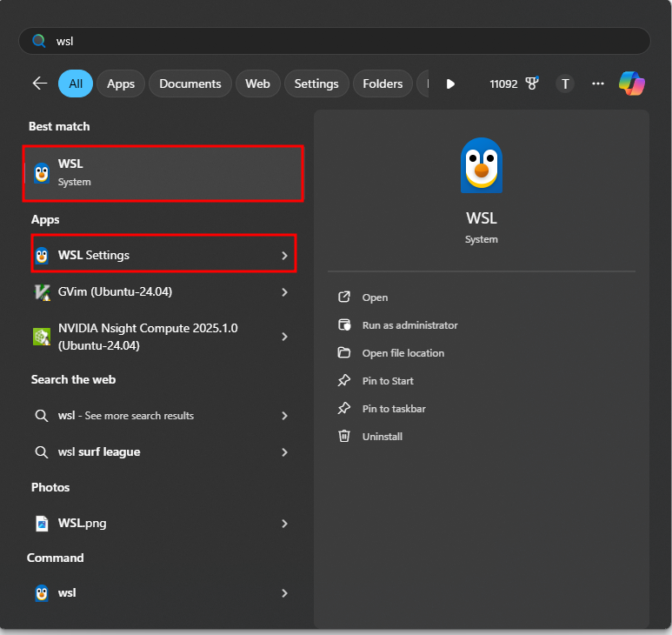Open the WSL System best match result
This screenshot has height=635, width=672.
point(163,173)
